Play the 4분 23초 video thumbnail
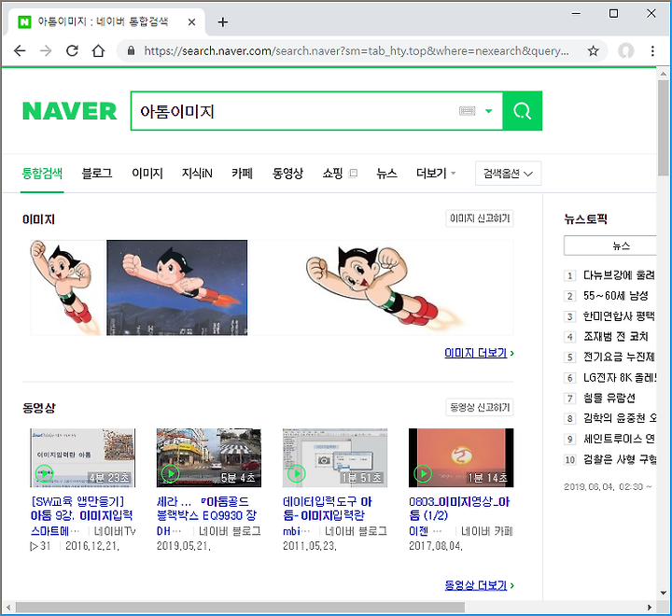Image resolution: width=672 pixels, height=616 pixels. click(83, 458)
